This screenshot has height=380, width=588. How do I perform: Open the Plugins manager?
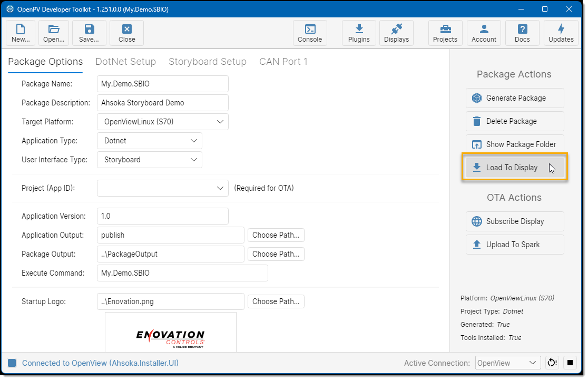(x=359, y=33)
